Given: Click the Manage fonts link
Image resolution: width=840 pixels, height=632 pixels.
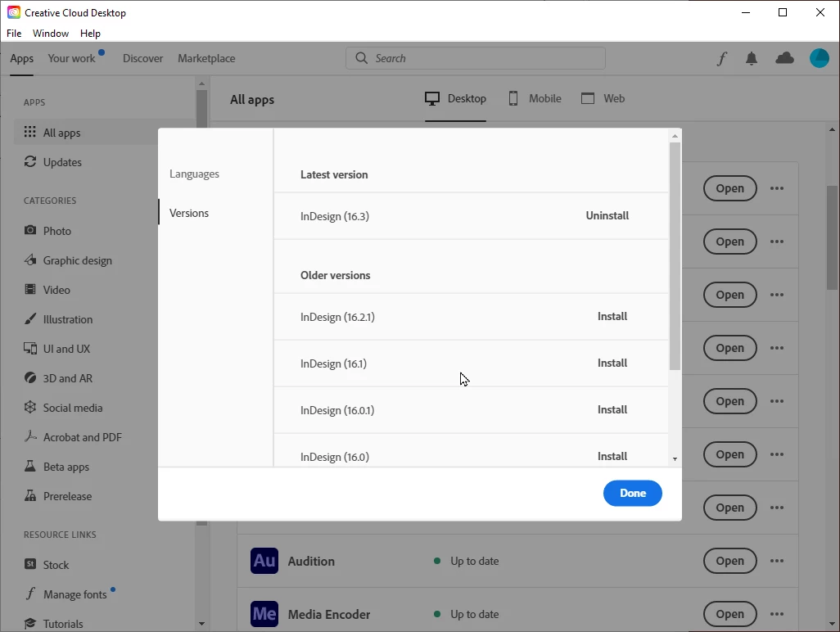Looking at the screenshot, I should 75,594.
